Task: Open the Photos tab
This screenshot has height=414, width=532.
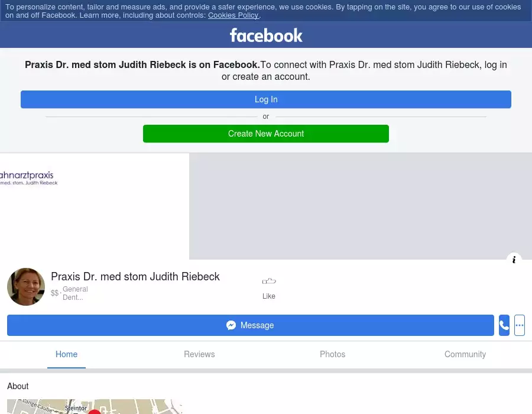Action: [x=332, y=354]
